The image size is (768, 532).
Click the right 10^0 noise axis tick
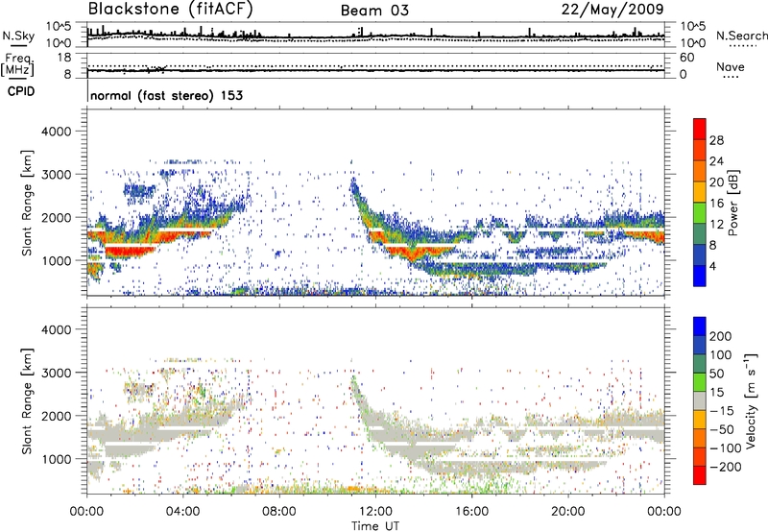point(693,43)
